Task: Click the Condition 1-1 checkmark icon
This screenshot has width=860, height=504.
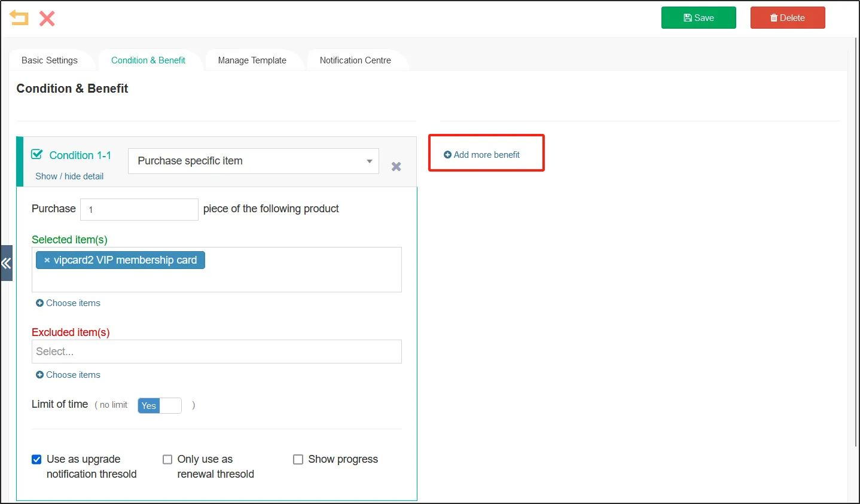Action: (37, 155)
